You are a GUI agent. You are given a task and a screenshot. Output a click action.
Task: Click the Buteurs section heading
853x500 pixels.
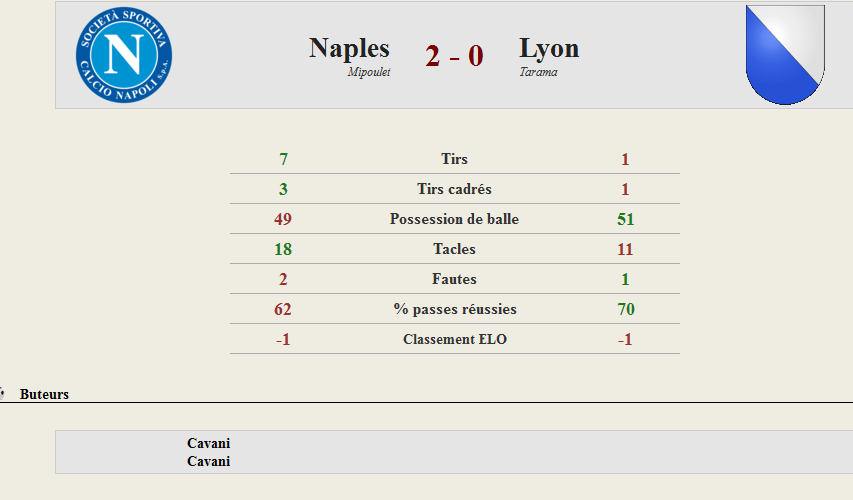click(44, 394)
